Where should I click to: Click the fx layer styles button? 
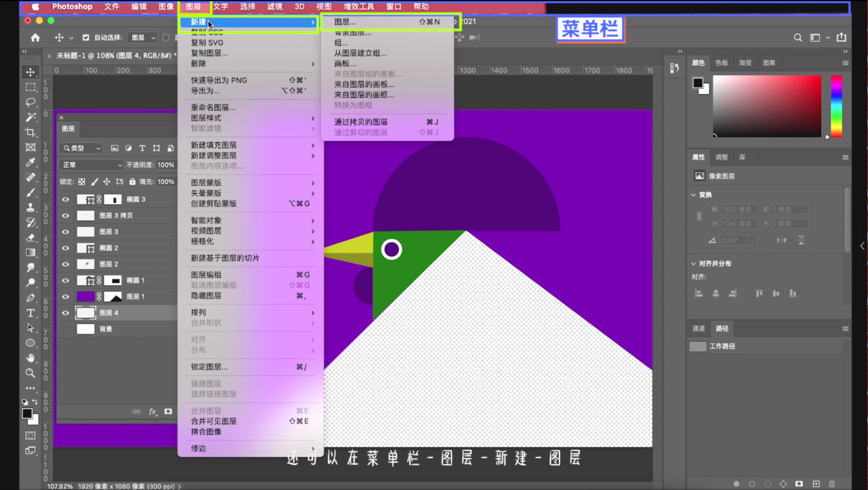click(153, 412)
